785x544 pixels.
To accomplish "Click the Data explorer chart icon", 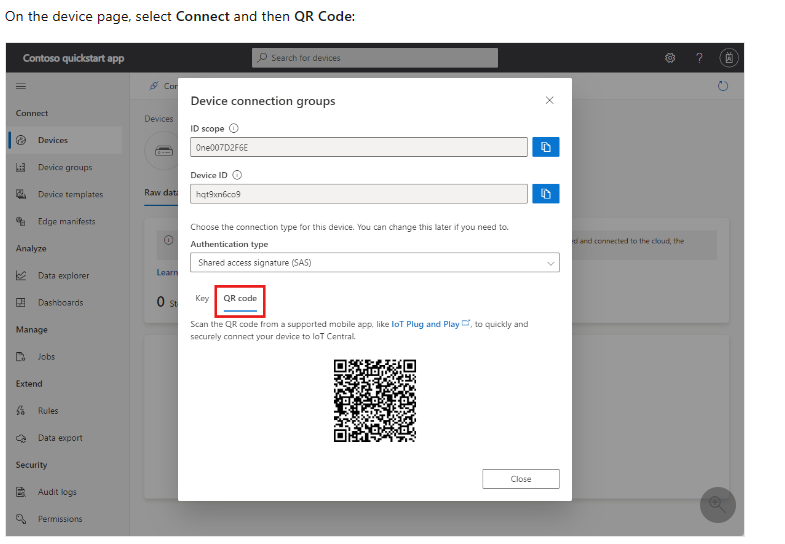I will pos(21,275).
